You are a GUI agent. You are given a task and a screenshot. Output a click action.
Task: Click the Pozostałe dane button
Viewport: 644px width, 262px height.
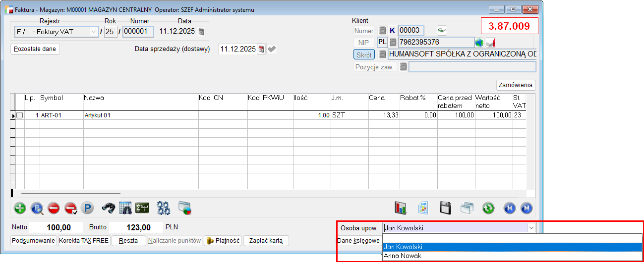pos(35,49)
